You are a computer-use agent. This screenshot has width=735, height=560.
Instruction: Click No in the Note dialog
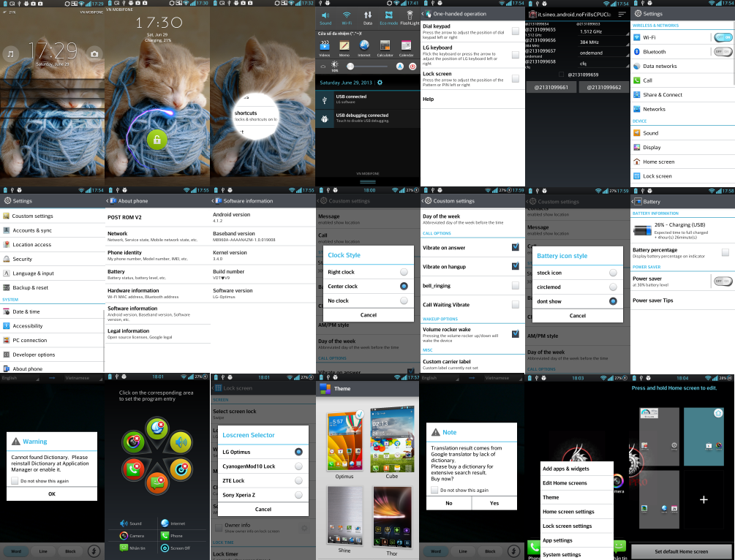pyautogui.click(x=449, y=503)
